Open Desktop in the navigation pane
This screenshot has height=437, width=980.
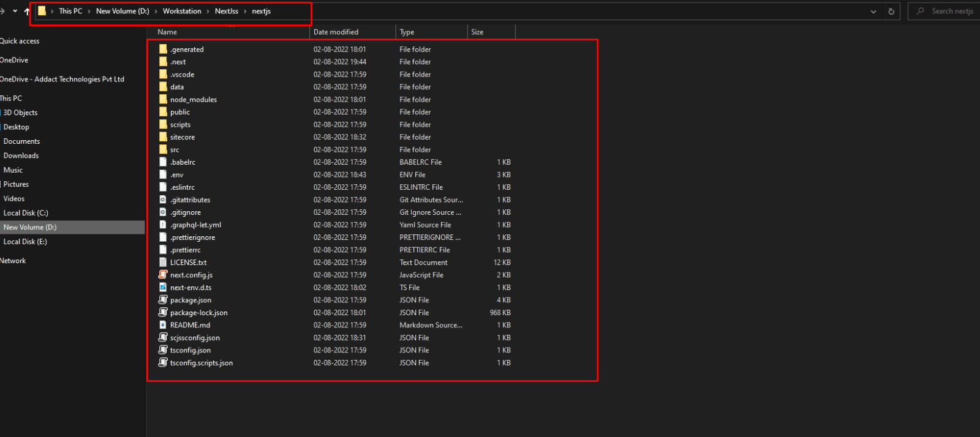[x=16, y=127]
